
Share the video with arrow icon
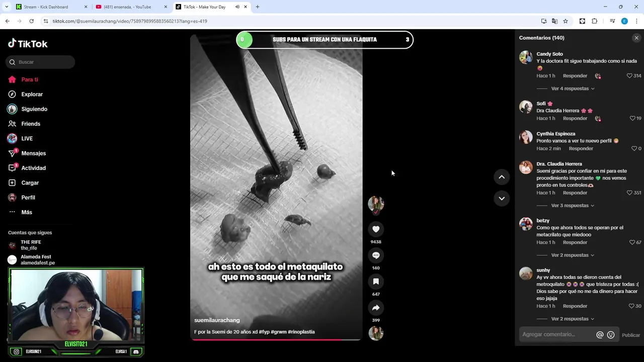coord(376,308)
